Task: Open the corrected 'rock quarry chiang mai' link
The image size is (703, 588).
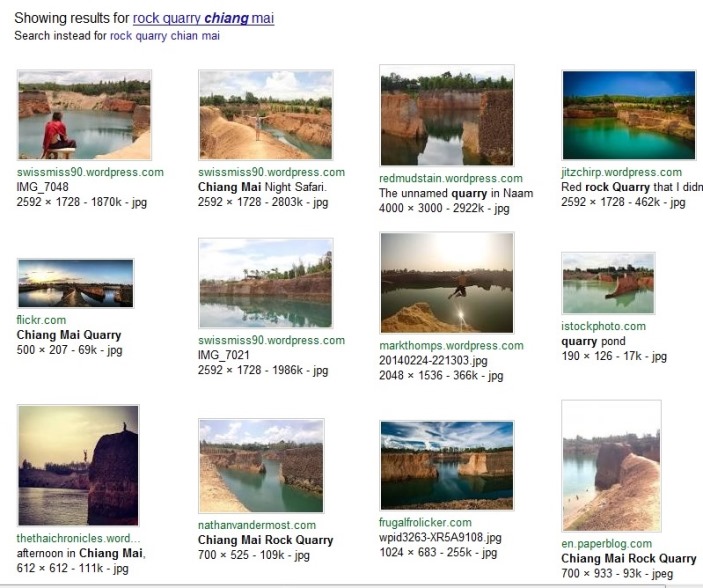Action: [x=203, y=18]
